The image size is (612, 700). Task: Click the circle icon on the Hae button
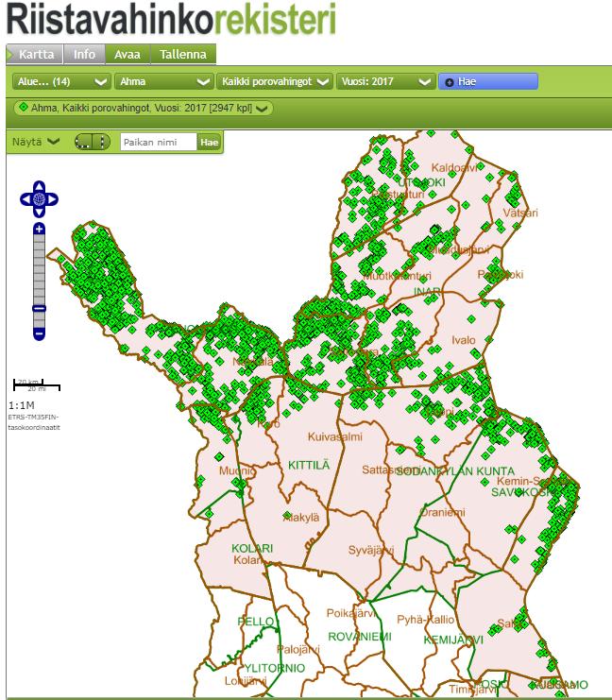click(x=449, y=82)
